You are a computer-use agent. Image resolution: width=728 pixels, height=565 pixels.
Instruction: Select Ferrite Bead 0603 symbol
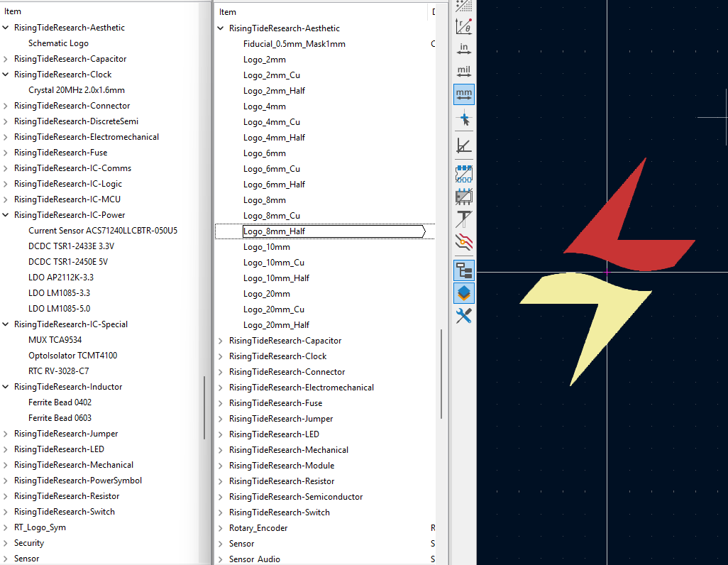point(60,417)
